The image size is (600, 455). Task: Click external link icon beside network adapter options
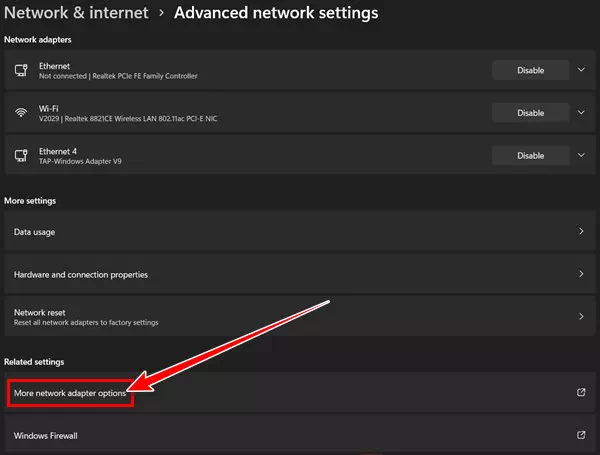pos(581,393)
